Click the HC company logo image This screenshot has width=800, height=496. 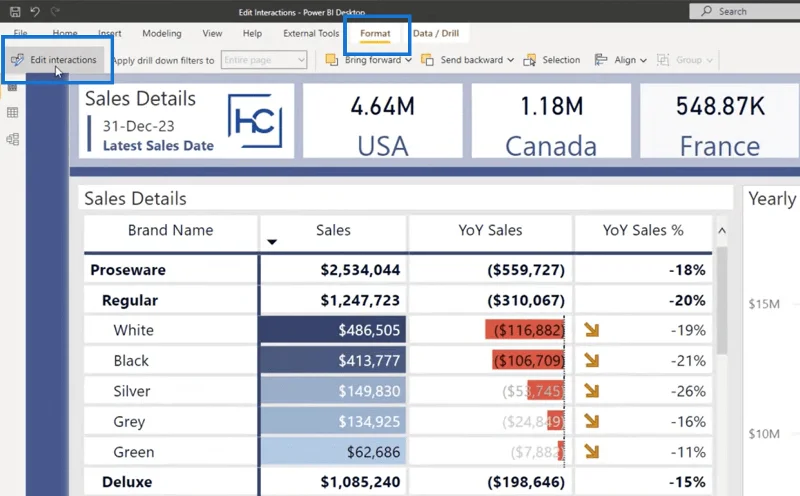[x=255, y=121]
